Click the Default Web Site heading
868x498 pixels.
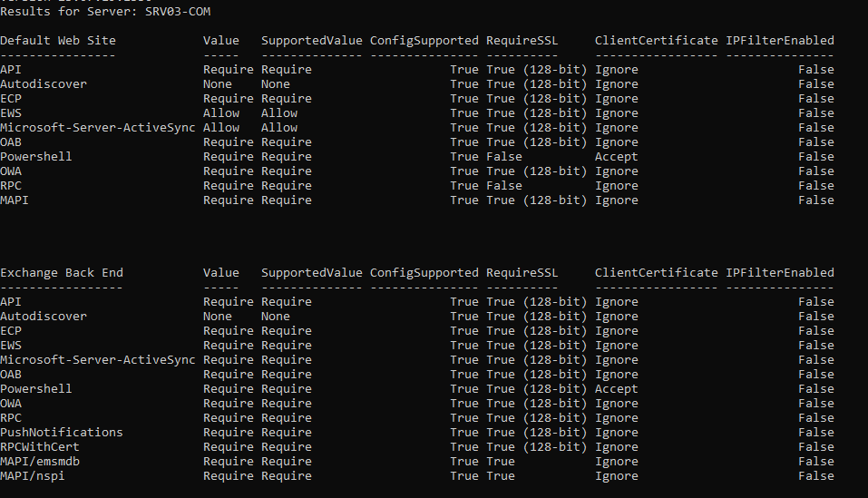58,41
